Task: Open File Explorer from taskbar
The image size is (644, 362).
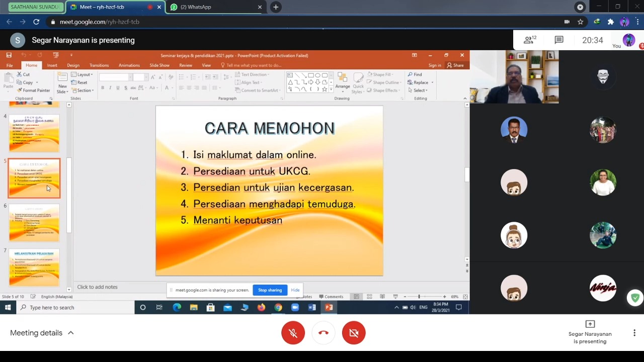Action: [x=194, y=307]
